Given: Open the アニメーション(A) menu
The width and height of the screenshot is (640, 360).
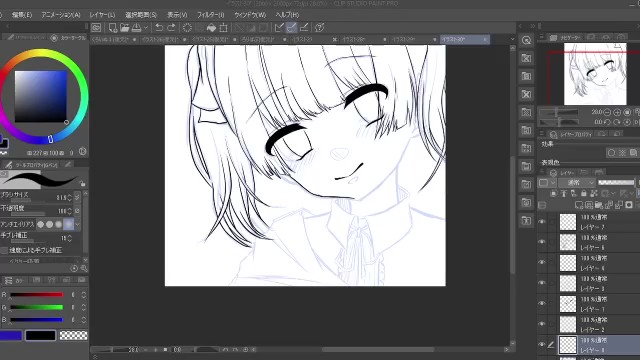Looking at the screenshot, I should coord(61,15).
